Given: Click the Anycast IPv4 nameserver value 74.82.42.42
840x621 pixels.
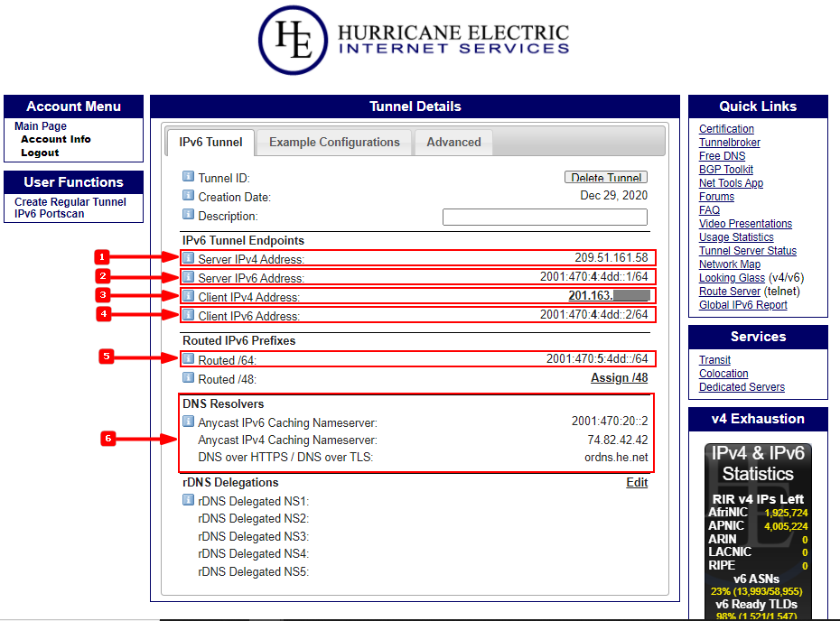Looking at the screenshot, I should point(618,440).
